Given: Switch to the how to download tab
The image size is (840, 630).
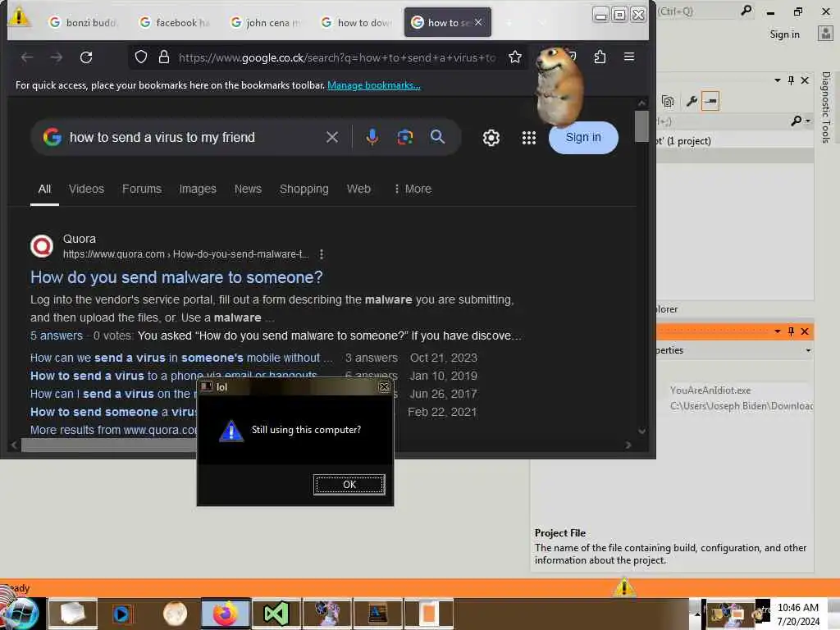Looking at the screenshot, I should pyautogui.click(x=357, y=22).
